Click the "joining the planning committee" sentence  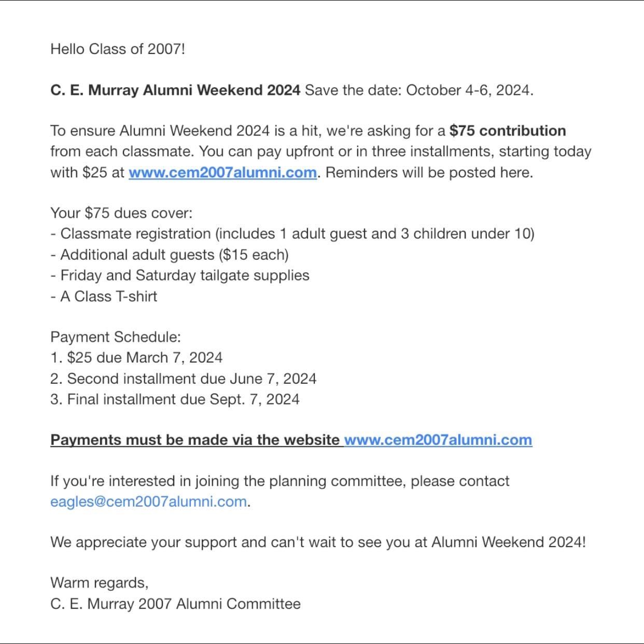(280, 481)
